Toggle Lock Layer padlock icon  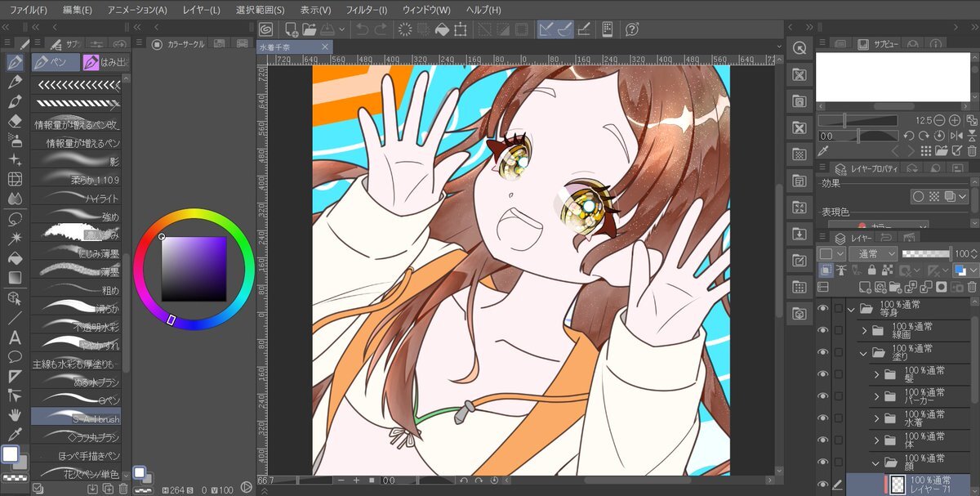click(x=872, y=270)
